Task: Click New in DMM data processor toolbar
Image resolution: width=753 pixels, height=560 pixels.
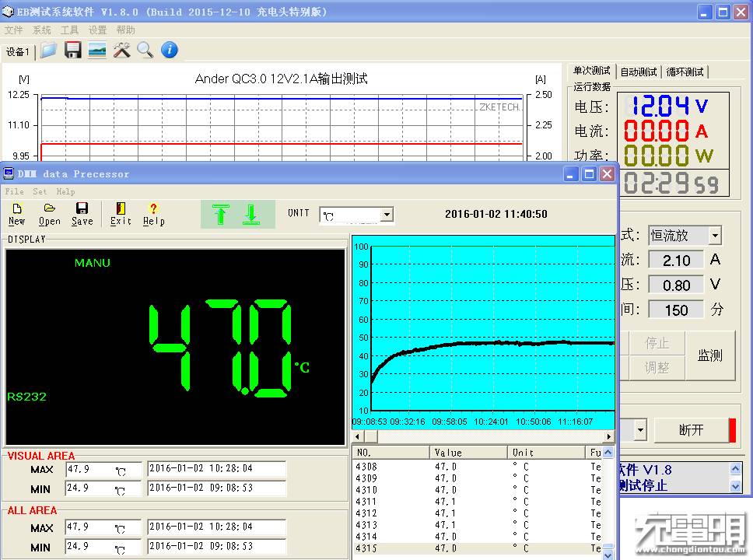Action: click(17, 214)
